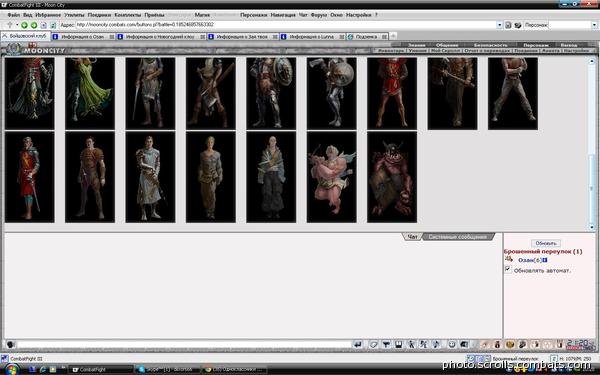The height and width of the screenshot is (375, 600).
Task: Open the Умения submenu link
Action: (417, 51)
